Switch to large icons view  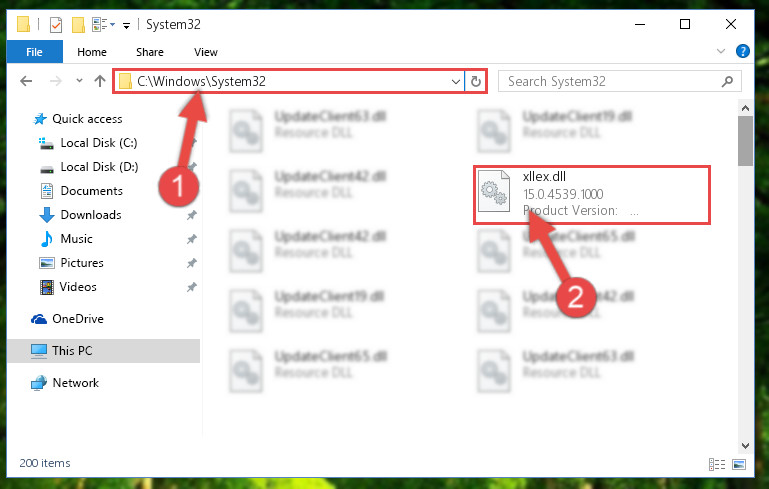739,464
